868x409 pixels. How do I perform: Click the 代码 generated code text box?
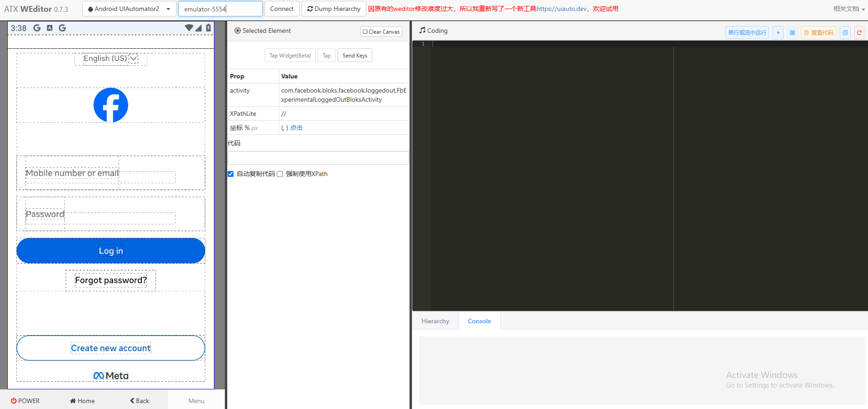point(318,158)
